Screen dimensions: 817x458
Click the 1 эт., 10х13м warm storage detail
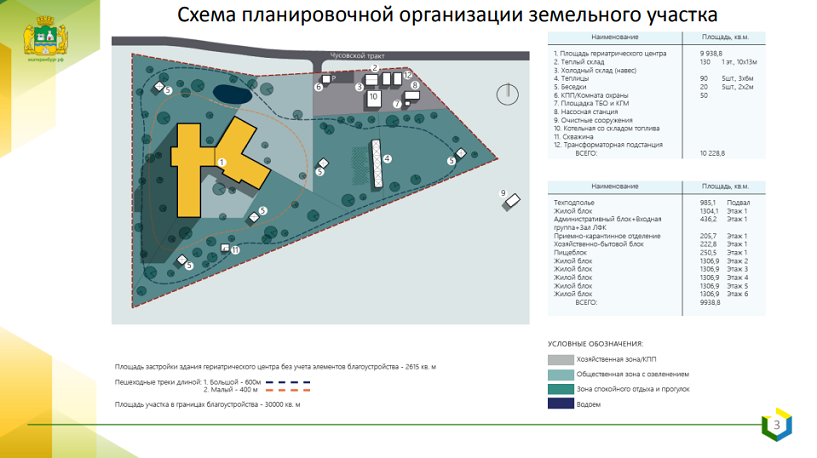(x=739, y=61)
